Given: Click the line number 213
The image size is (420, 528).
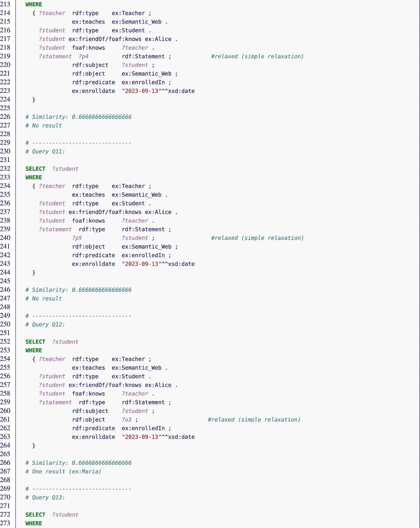Looking at the screenshot, I should click(x=5, y=4).
